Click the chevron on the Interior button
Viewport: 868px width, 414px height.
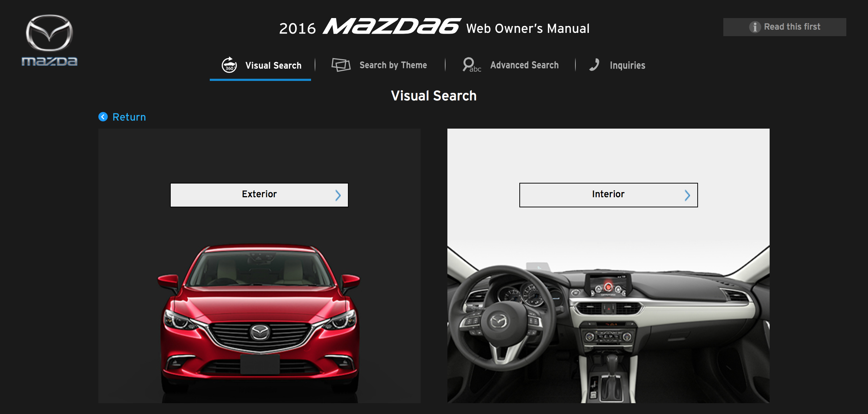point(687,195)
